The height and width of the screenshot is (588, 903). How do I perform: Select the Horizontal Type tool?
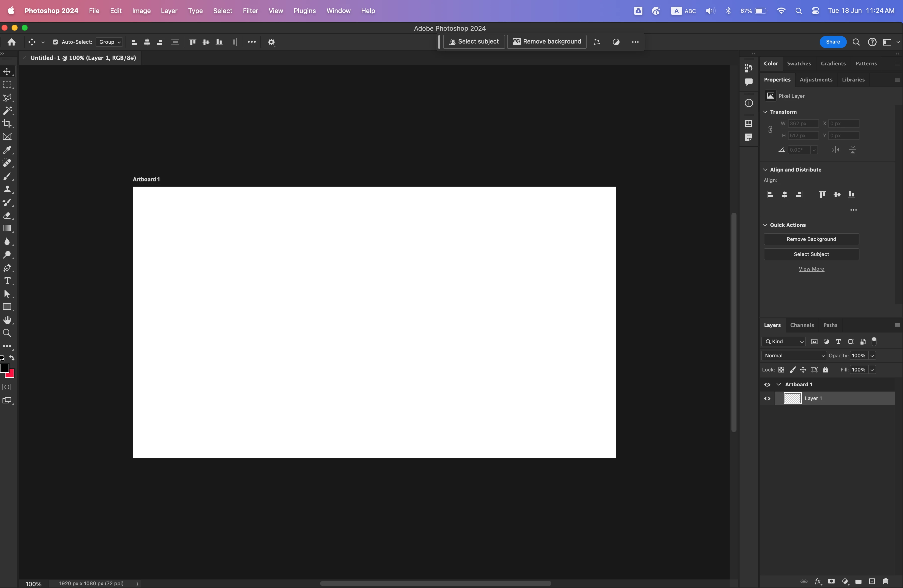[x=7, y=281]
